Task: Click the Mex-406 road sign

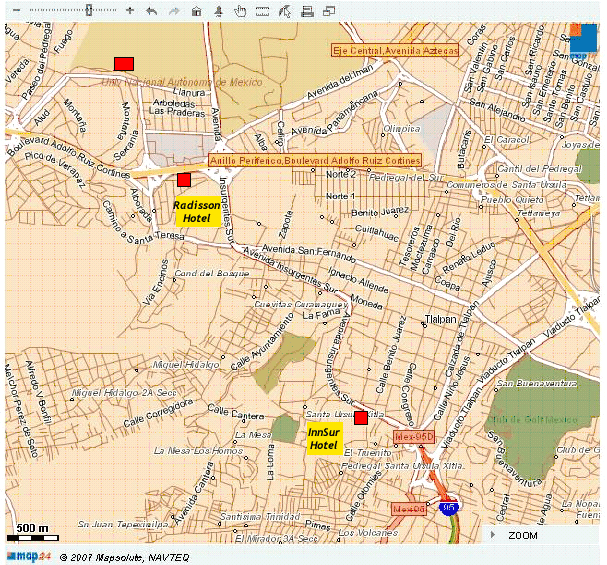Action: (x=409, y=509)
